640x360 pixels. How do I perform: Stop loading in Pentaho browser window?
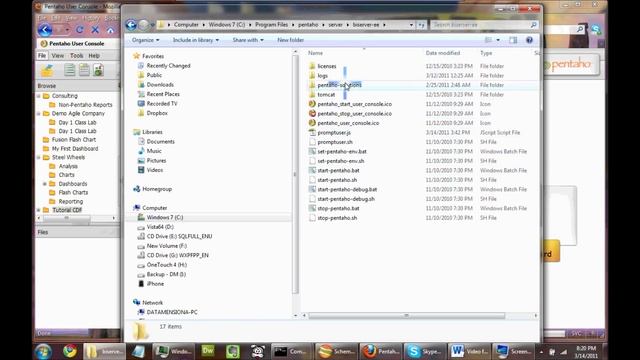click(95, 30)
